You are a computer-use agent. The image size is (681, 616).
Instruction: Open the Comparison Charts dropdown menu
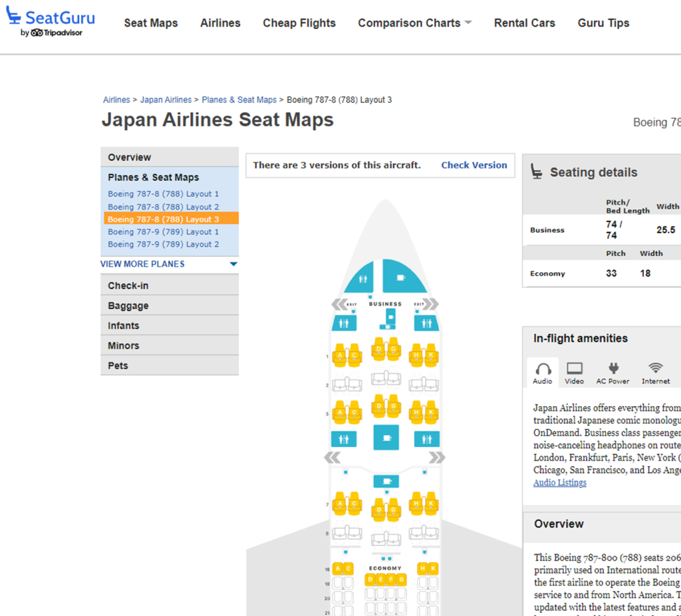(x=414, y=23)
